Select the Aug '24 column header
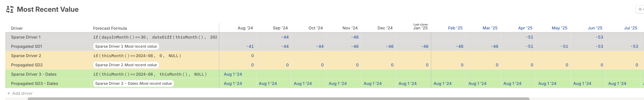The width and height of the screenshot is (644, 100). pos(245,28)
